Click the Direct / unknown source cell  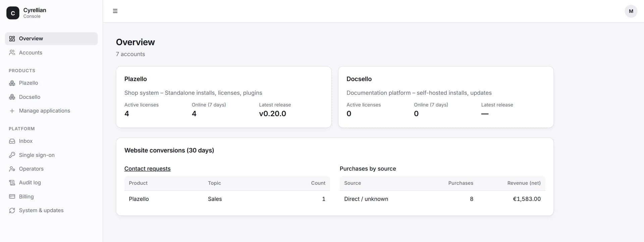pos(366,199)
